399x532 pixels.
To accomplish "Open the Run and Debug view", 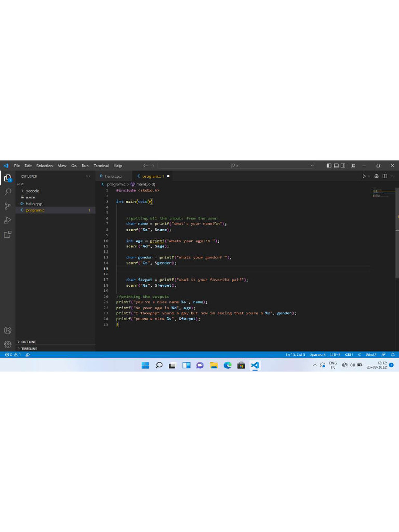I will 7,220.
